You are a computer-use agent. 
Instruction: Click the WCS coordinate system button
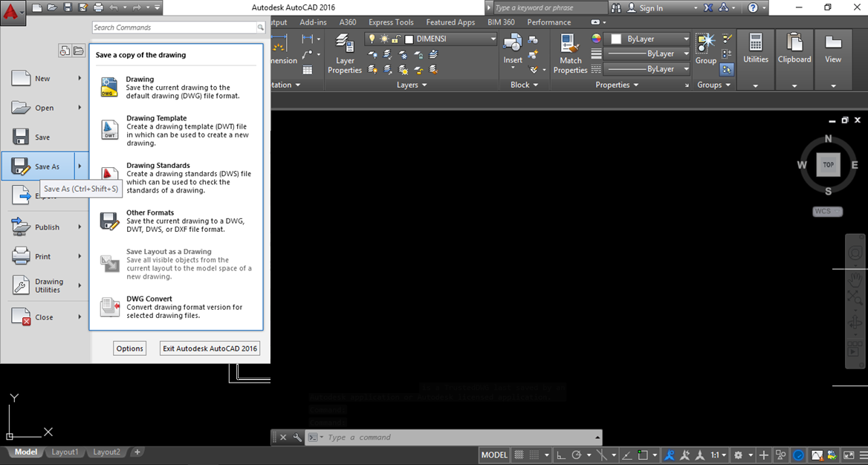click(x=828, y=212)
